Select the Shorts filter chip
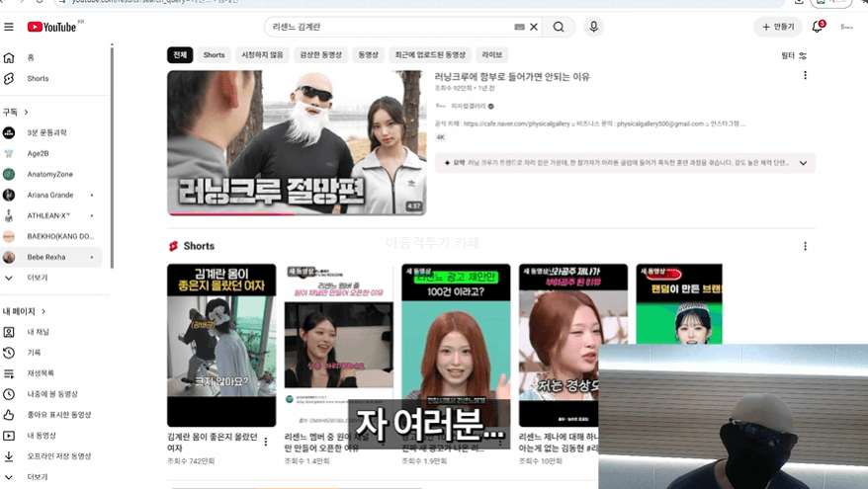Viewport: 868px width, 489px height. [214, 54]
